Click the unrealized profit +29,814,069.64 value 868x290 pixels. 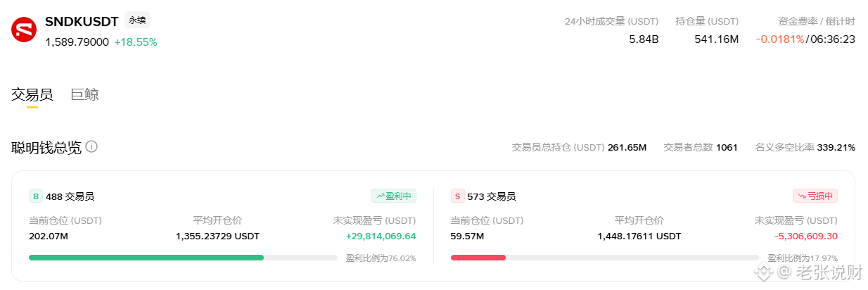381,236
